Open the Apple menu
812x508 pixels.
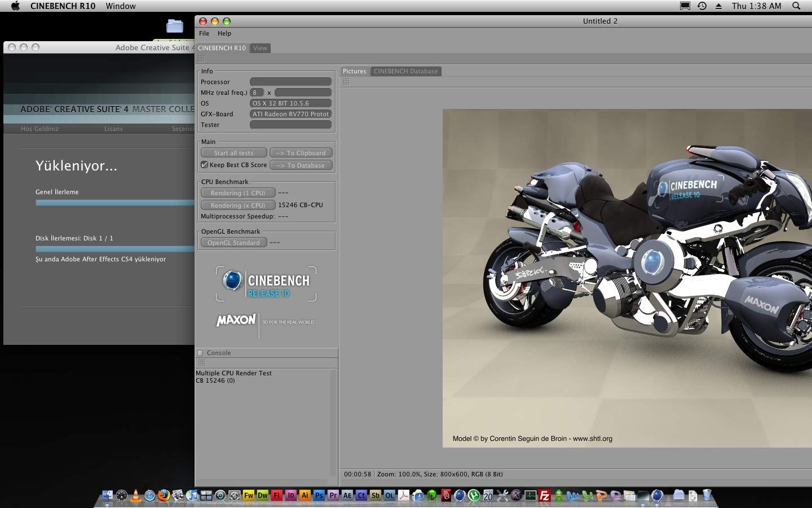[15, 6]
